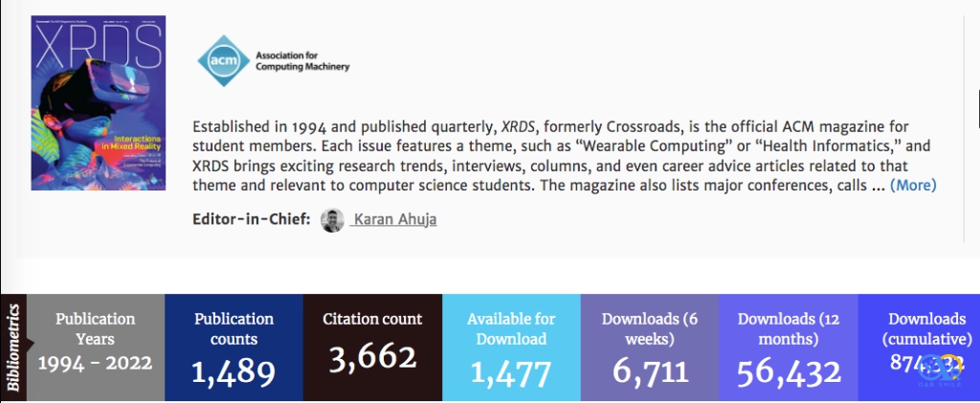Click the ACM diamond logo icon
The image size is (980, 403).
coord(222,60)
